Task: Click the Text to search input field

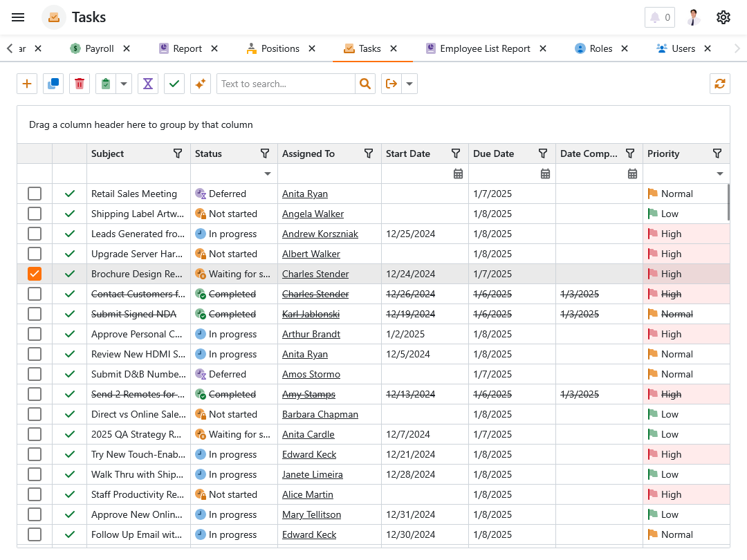Action: point(286,84)
